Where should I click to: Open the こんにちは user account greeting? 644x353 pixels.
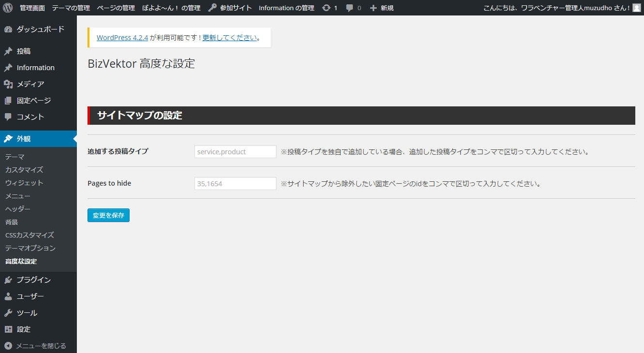coord(556,8)
